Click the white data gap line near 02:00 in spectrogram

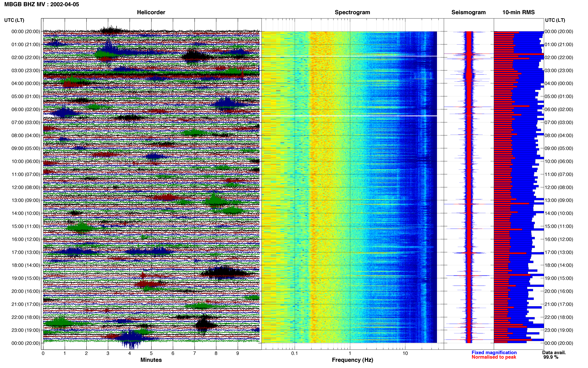(x=349, y=56)
